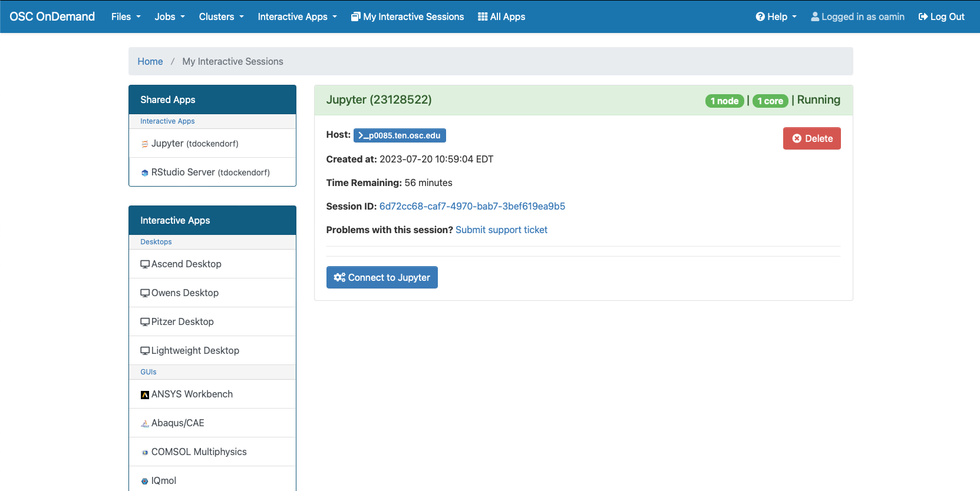Click the Owens Desktop monitor icon
This screenshot has width=980, height=491.
point(145,293)
